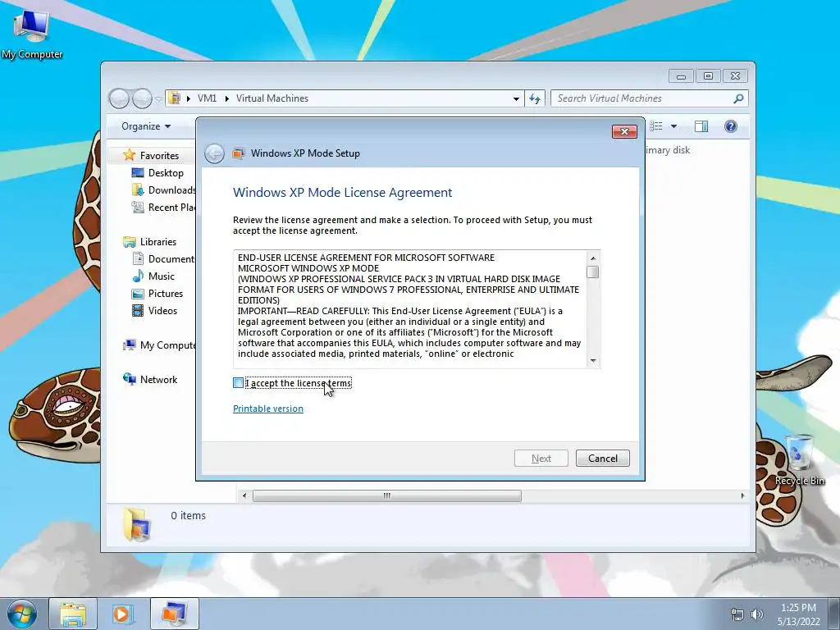Image resolution: width=840 pixels, height=630 pixels.
Task: Minimize the Virtual Machines Explorer window
Action: (681, 76)
